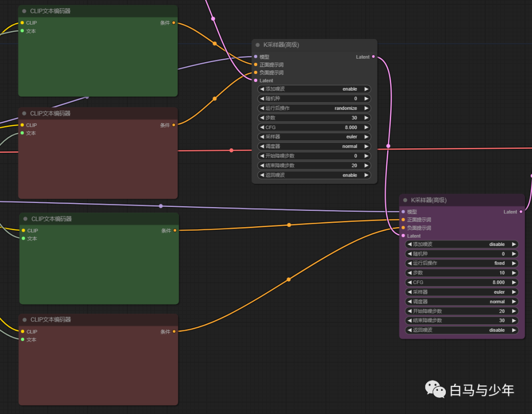Toggle 添加噪波 currently set to enable
This screenshot has height=414, width=532.
(314, 89)
